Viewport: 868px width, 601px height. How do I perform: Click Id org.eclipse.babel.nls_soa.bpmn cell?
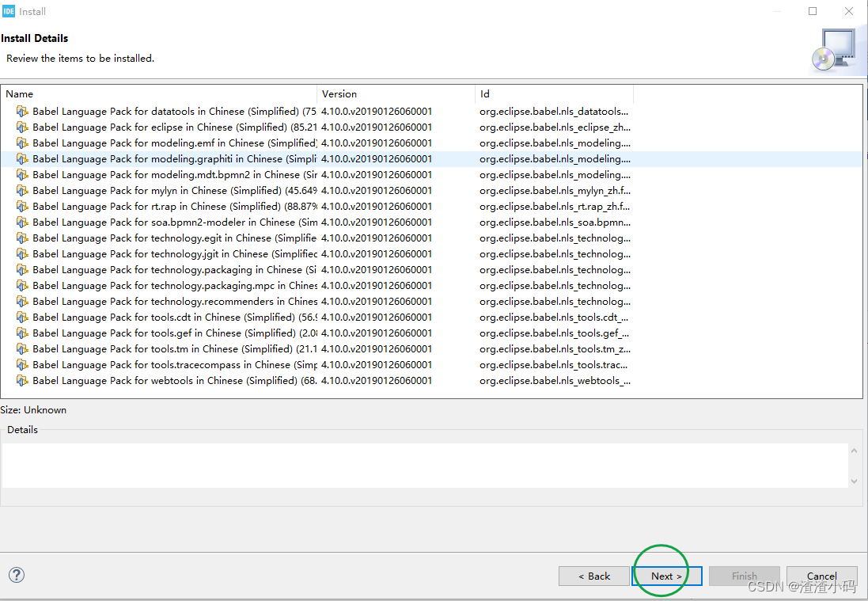tap(555, 223)
